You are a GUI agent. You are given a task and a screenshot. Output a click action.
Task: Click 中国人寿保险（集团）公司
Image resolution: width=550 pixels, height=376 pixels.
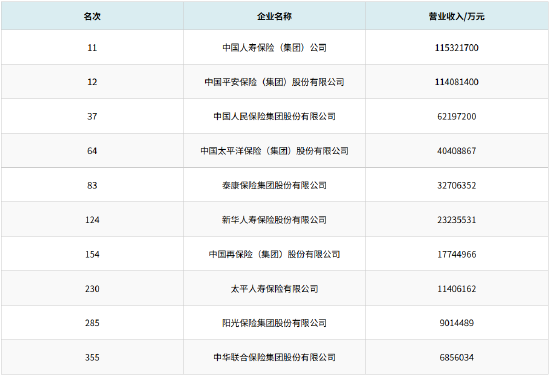click(274, 47)
